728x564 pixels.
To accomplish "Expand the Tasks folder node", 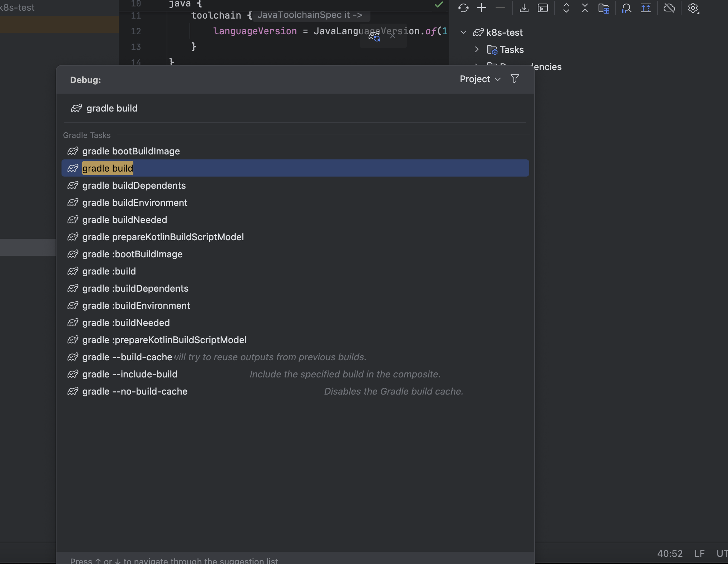I will (x=476, y=49).
